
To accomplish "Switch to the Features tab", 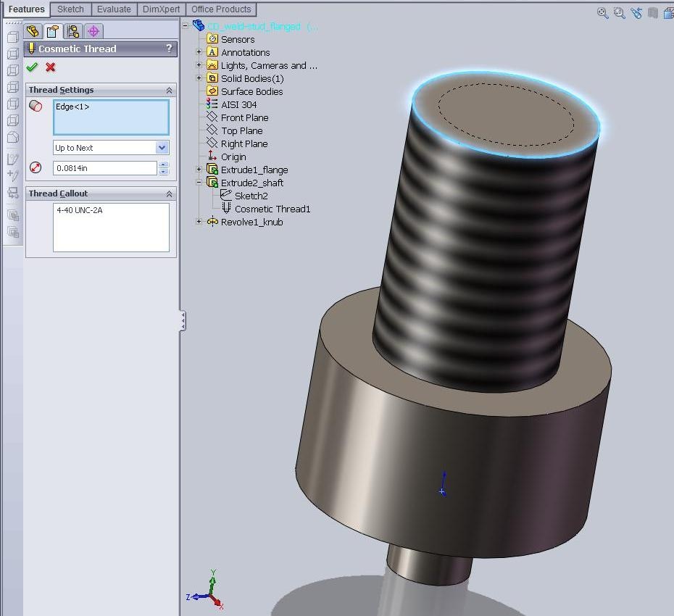I will pyautogui.click(x=26, y=9).
